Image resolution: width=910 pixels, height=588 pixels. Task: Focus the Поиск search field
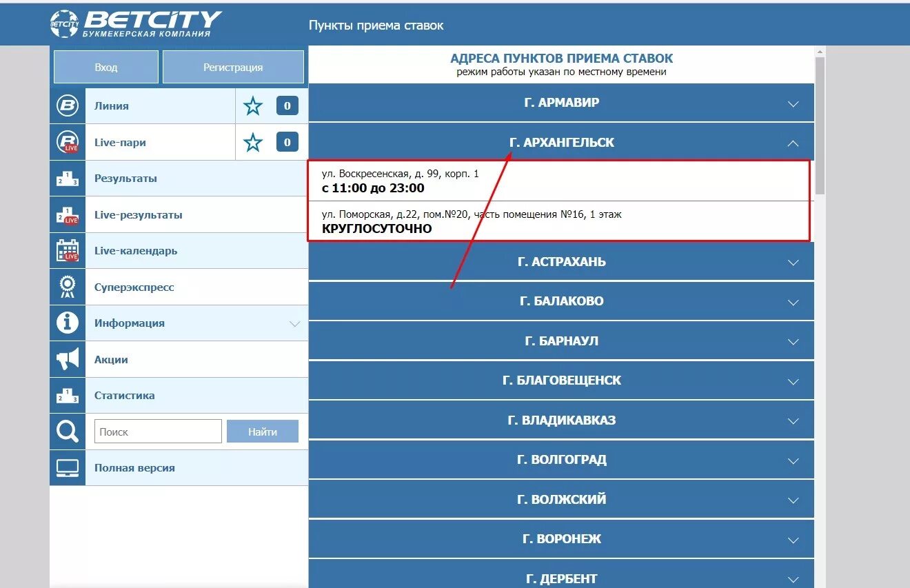point(158,432)
